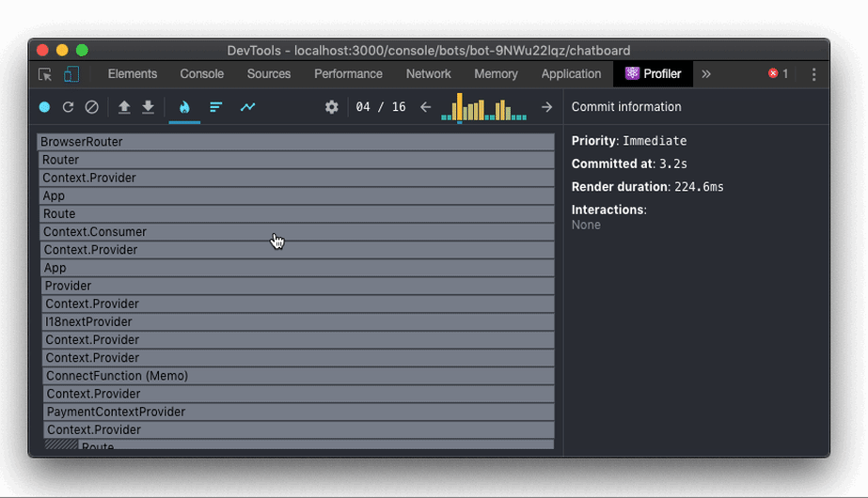Image resolution: width=868 pixels, height=498 pixels.
Task: Go to the previous commit
Action: point(425,107)
